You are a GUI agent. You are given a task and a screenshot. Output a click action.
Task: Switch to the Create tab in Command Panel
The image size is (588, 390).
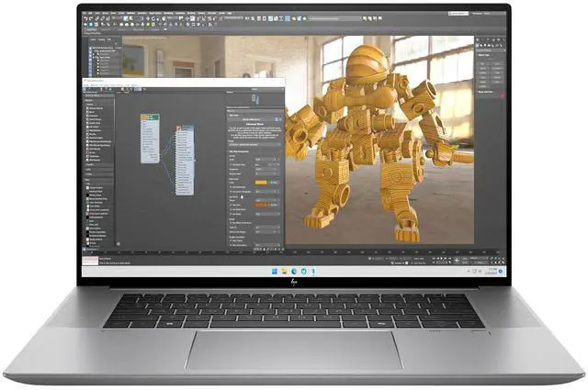coord(477,39)
